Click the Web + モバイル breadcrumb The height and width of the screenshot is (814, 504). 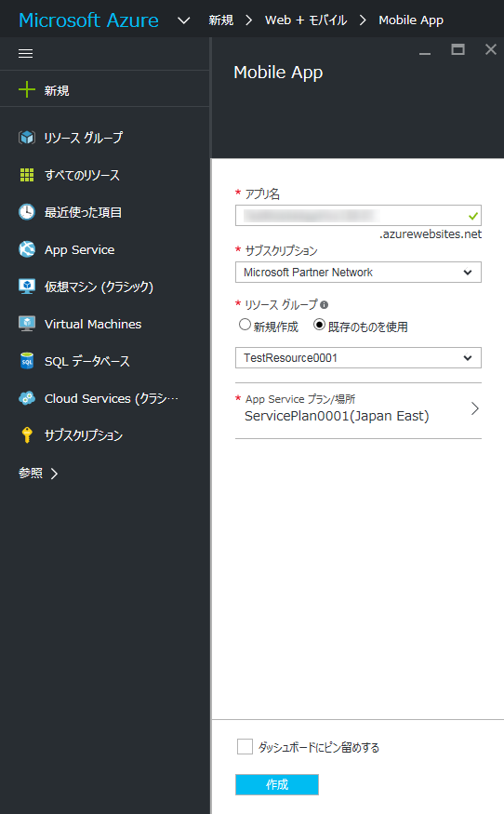[x=306, y=20]
